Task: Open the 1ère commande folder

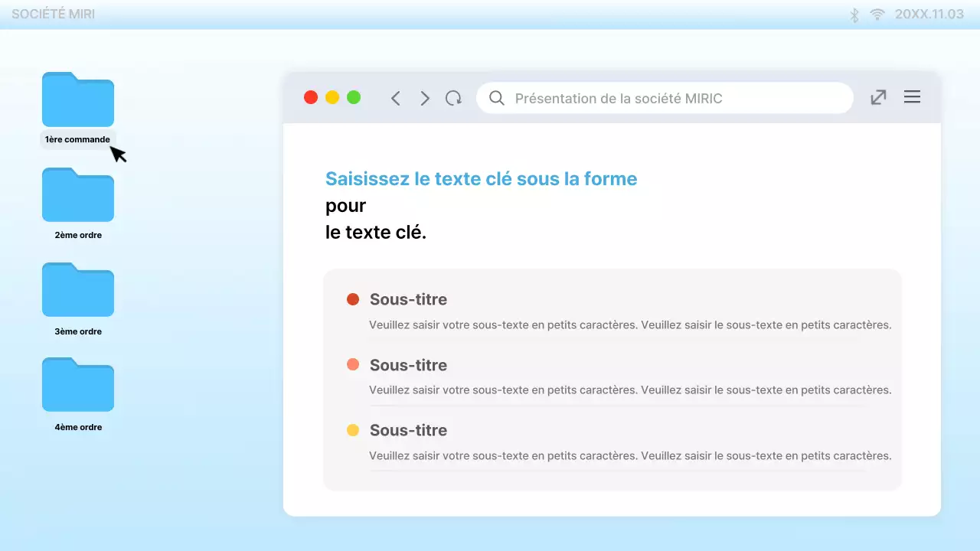Action: (x=77, y=99)
